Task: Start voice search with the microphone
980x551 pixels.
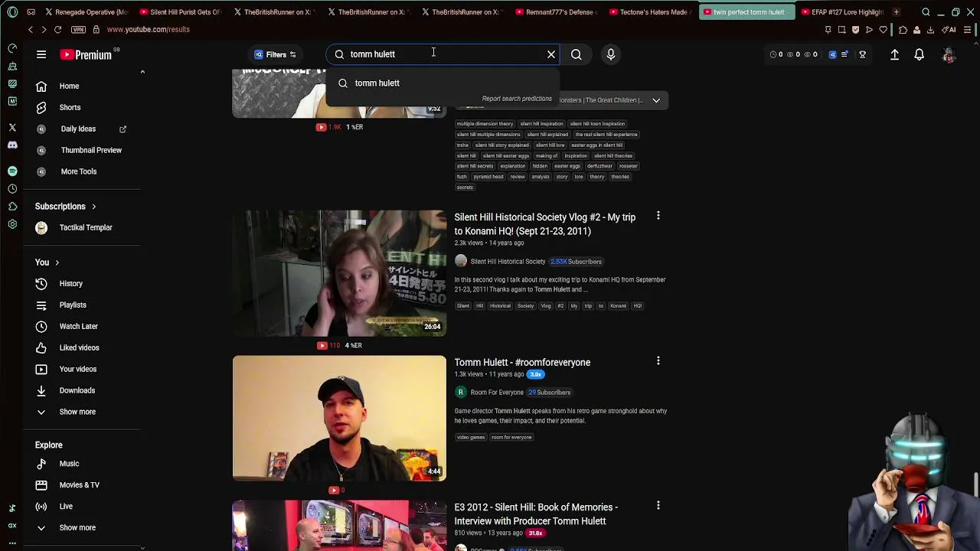Action: (x=611, y=54)
